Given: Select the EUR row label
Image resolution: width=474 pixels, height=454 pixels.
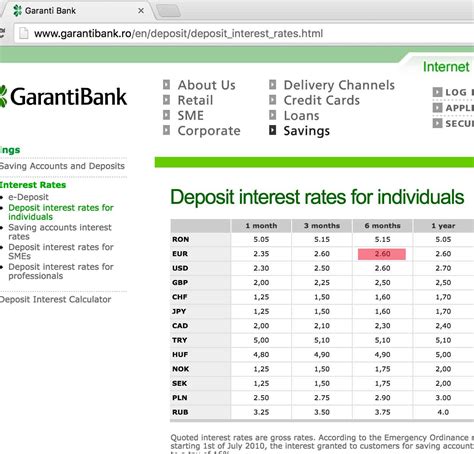Looking at the screenshot, I should click(x=180, y=254).
